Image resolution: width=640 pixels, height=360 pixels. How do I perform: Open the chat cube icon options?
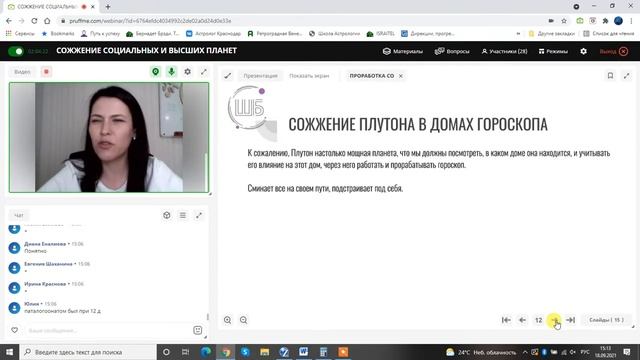pos(167,215)
